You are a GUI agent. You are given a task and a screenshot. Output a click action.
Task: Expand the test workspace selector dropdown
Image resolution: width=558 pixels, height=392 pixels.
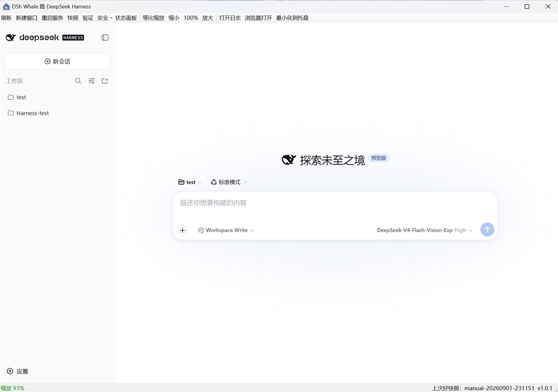click(x=190, y=182)
